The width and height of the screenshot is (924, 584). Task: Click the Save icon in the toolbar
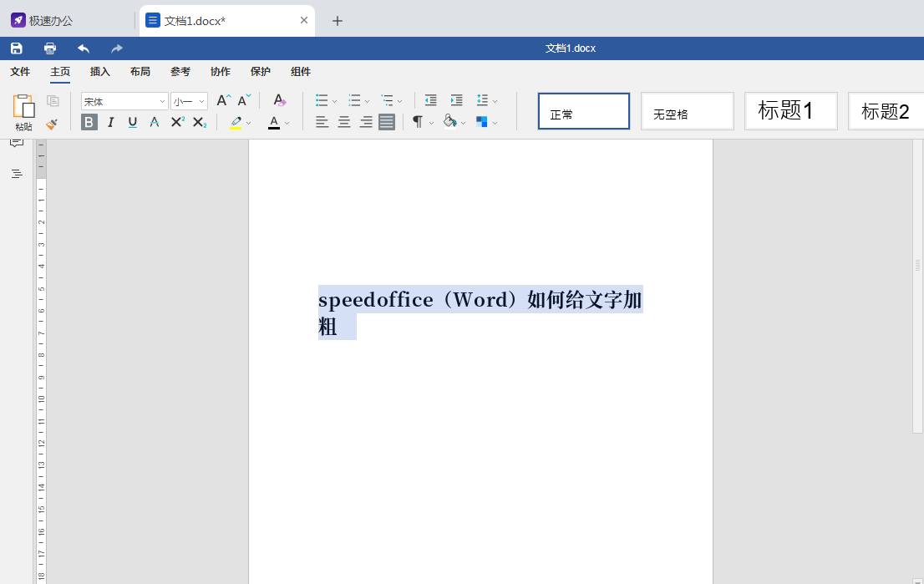click(x=16, y=48)
